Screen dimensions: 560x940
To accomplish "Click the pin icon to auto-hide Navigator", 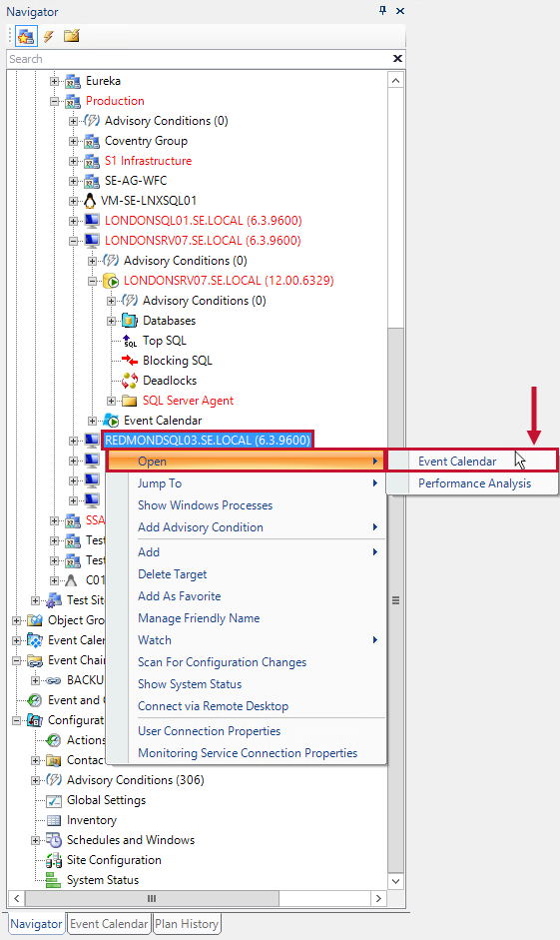I will [x=382, y=11].
